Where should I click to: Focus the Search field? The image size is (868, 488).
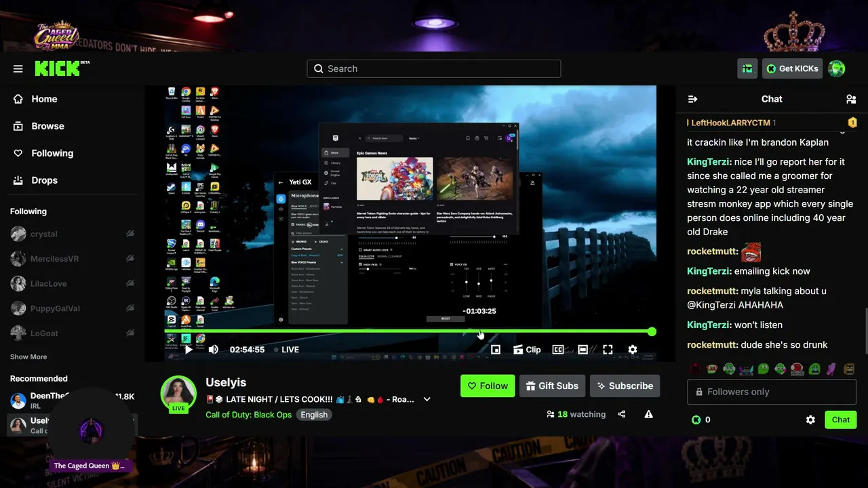434,68
